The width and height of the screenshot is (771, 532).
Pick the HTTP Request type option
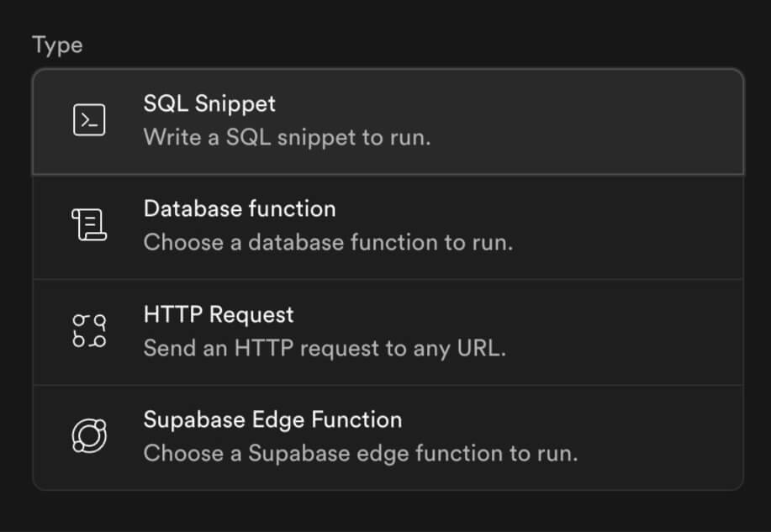pyautogui.click(x=387, y=332)
